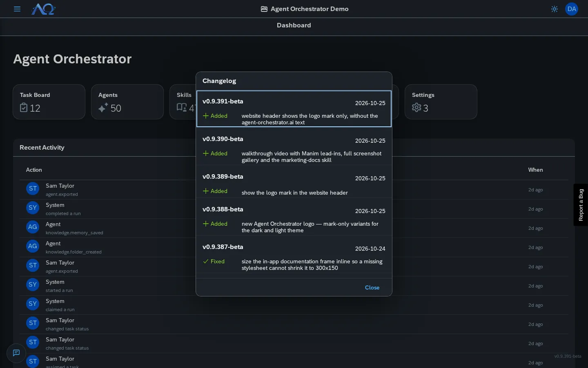Click the Skills book icon
Image resolution: width=588 pixels, height=368 pixels.
[182, 108]
